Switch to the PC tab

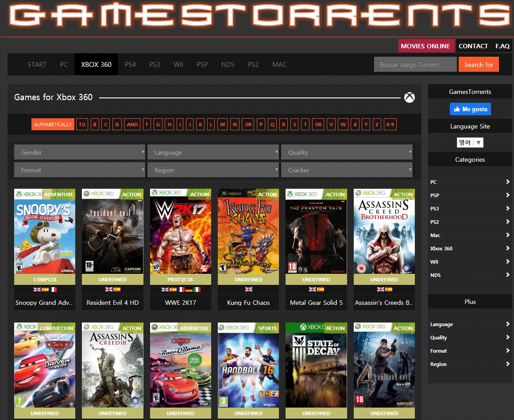click(x=64, y=64)
